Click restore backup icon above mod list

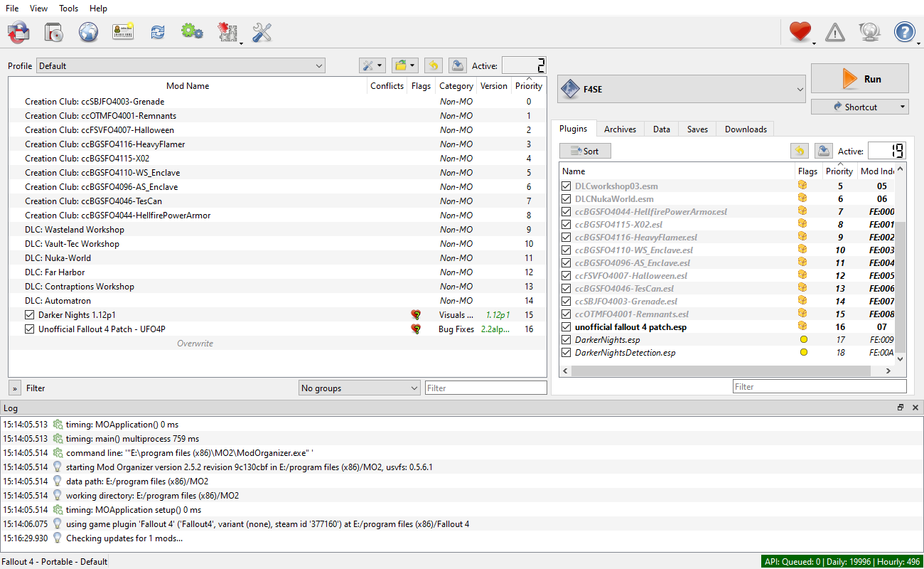(x=433, y=65)
